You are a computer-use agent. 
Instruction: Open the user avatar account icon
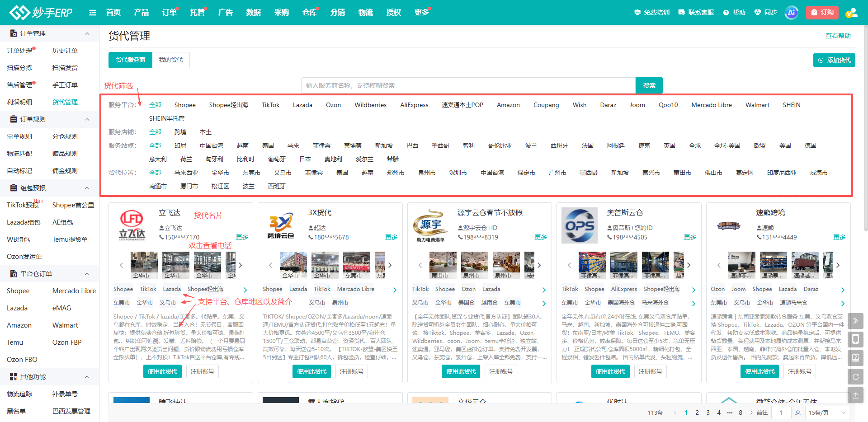click(851, 13)
